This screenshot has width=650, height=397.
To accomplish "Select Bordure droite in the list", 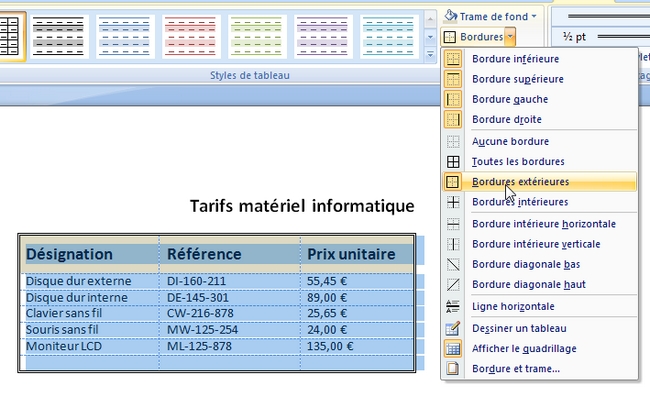I will (x=540, y=120).
